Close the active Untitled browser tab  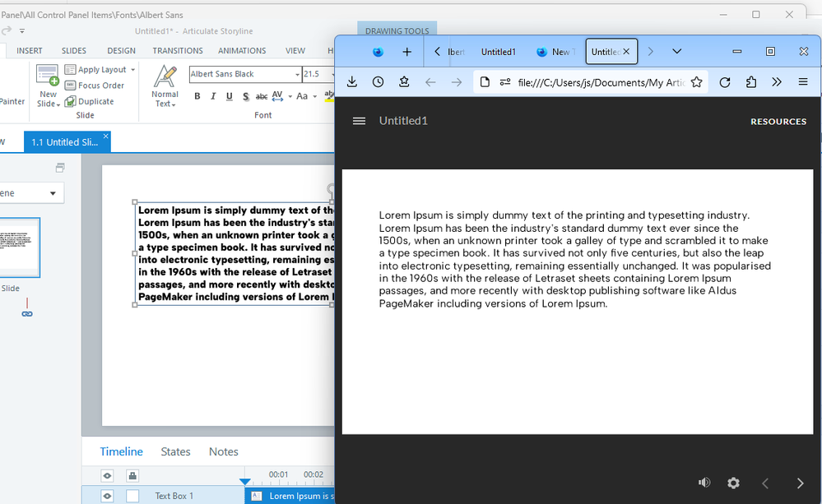tap(626, 51)
